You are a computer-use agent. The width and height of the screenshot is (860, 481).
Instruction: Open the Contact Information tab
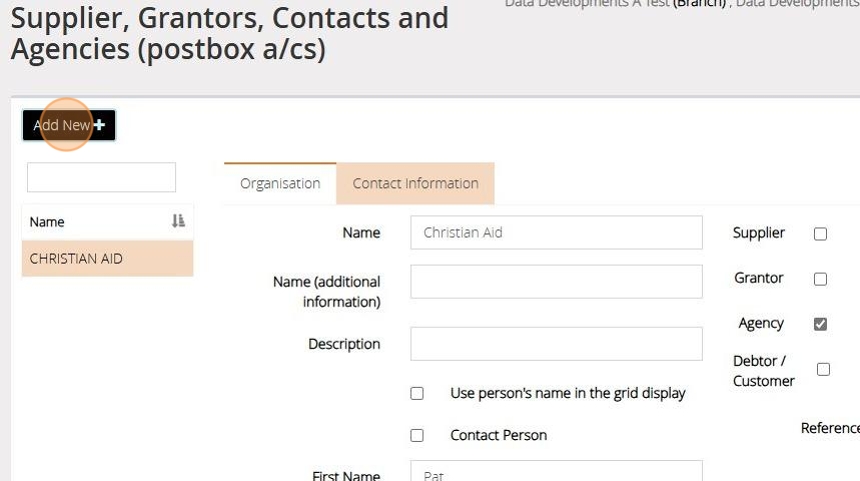[x=415, y=184]
